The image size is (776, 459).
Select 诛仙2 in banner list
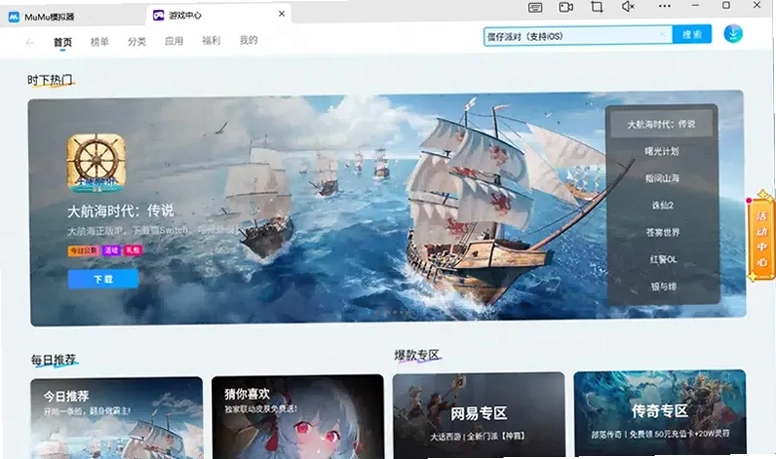pos(663,205)
